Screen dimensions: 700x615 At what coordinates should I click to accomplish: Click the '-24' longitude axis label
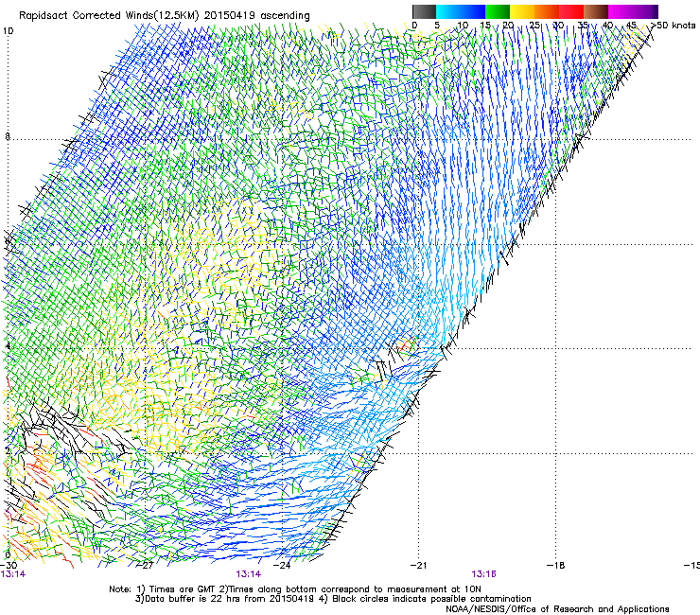pos(282,565)
